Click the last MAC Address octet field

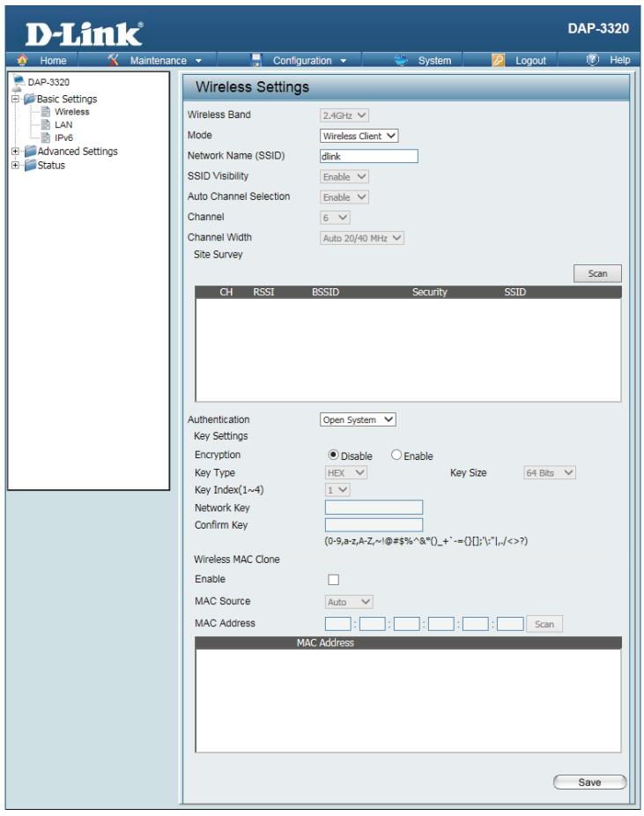510,623
